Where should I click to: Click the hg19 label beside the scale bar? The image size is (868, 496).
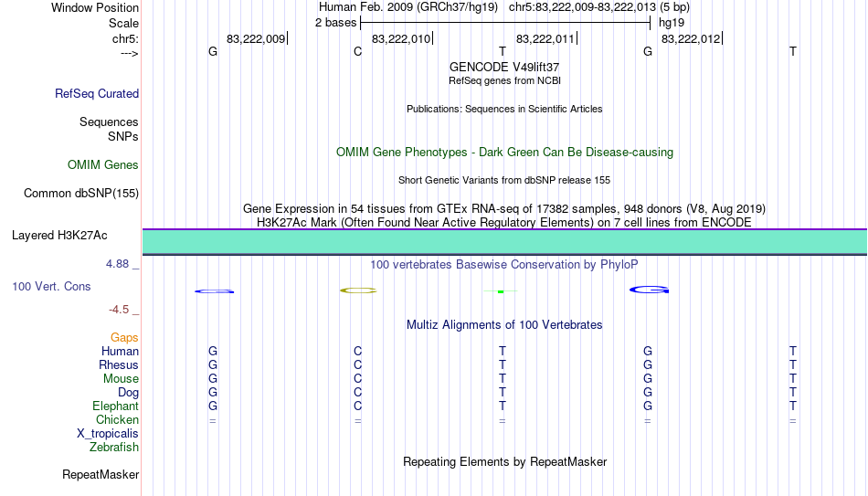(672, 23)
